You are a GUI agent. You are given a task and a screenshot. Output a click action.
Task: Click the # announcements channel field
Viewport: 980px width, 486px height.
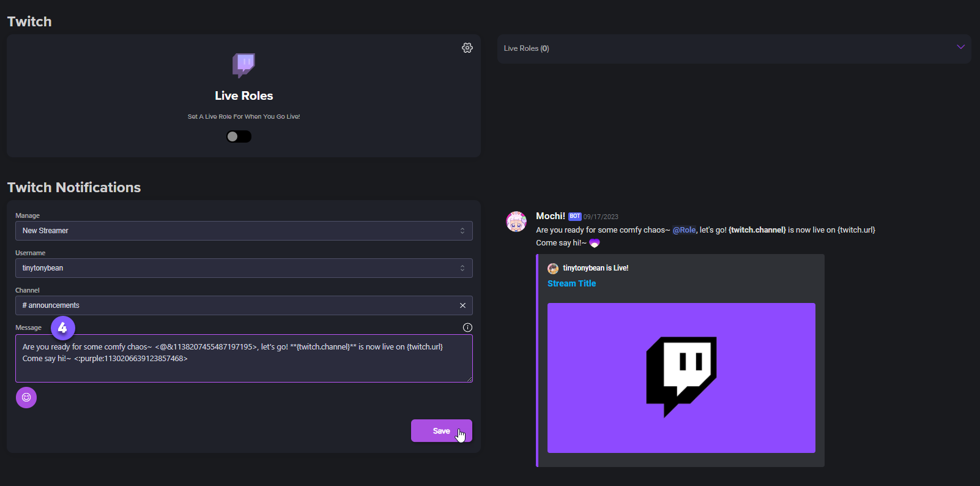(x=232, y=305)
